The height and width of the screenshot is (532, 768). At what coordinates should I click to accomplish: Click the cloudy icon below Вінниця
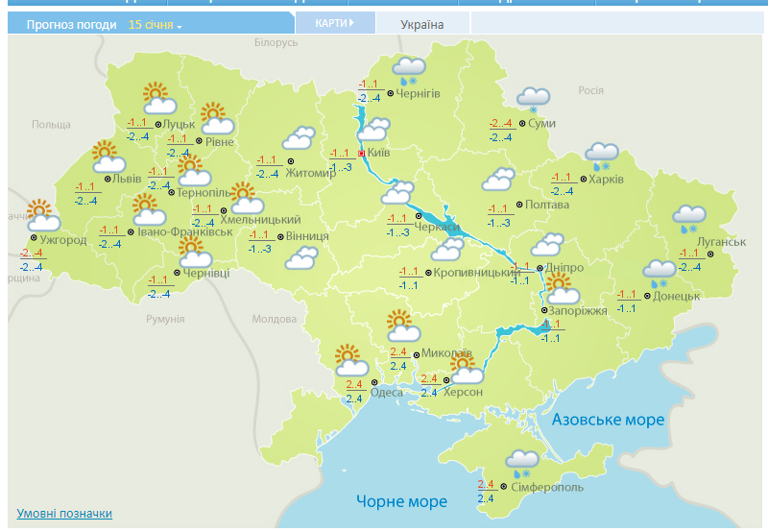click(x=301, y=257)
